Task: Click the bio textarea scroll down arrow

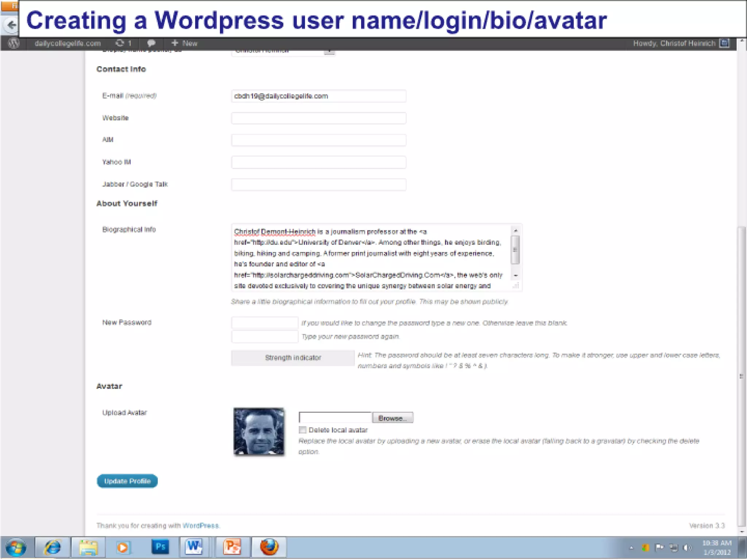Action: 515,276
